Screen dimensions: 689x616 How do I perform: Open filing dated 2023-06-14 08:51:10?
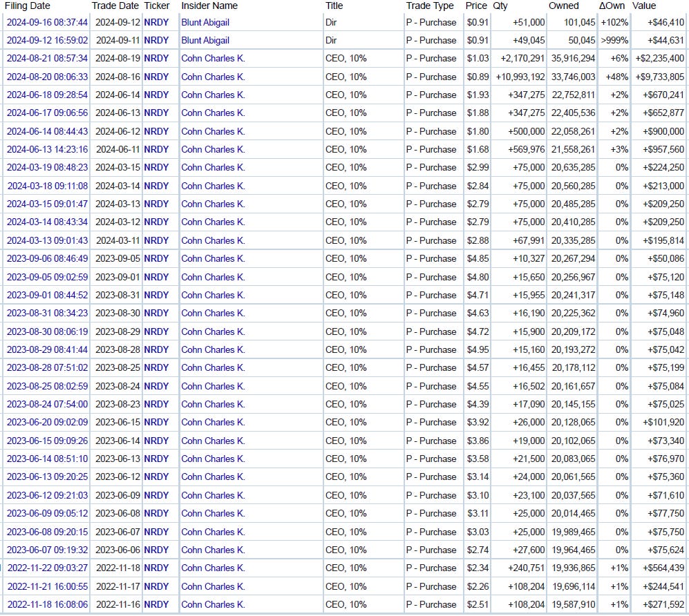click(x=47, y=459)
